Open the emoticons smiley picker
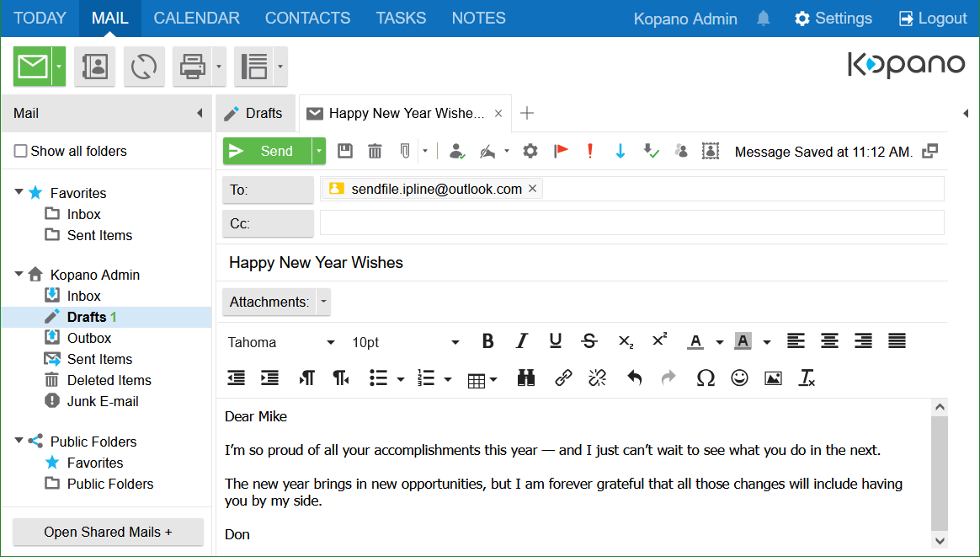This screenshot has width=980, height=557. [739, 378]
